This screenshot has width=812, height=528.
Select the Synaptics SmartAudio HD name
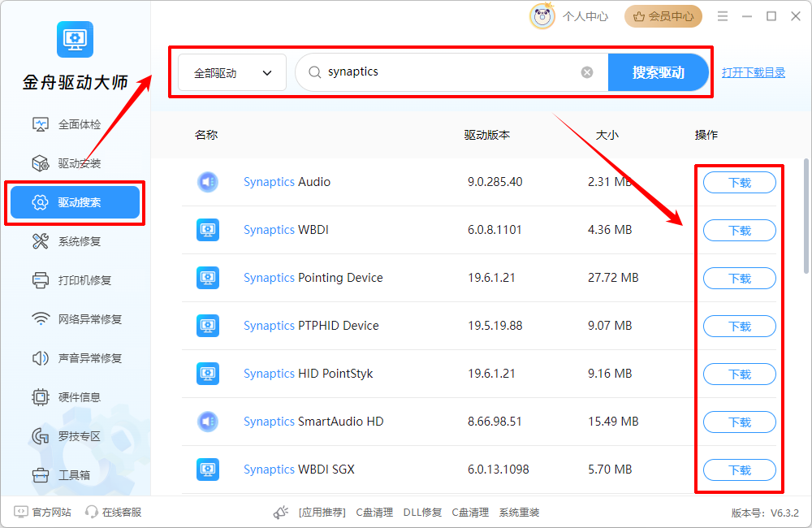[x=313, y=422]
